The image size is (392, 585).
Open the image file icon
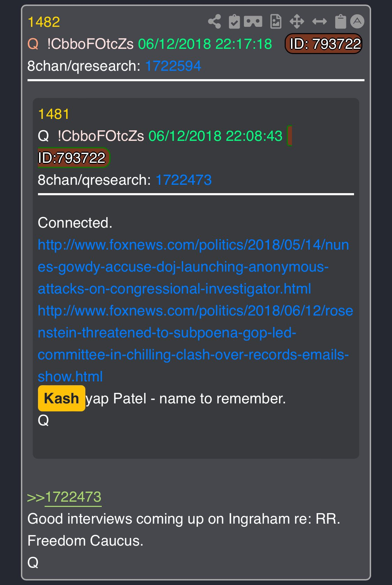coord(276,22)
